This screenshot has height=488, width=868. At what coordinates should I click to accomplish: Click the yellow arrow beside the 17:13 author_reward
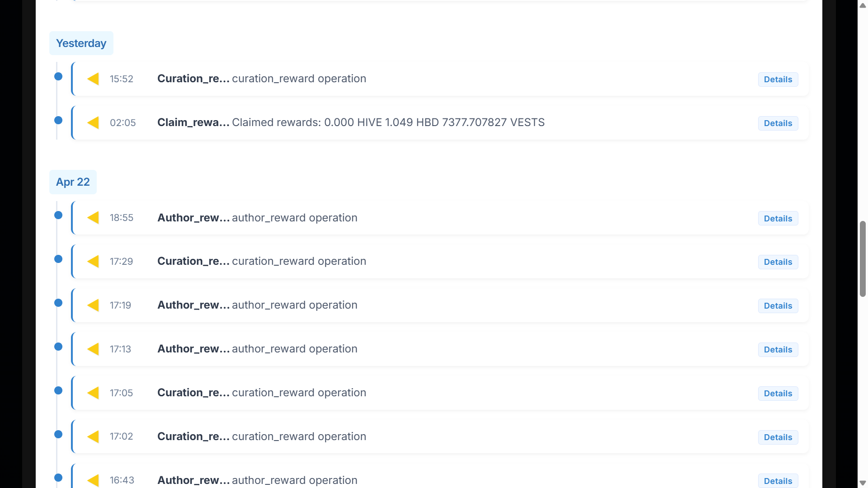click(x=93, y=349)
